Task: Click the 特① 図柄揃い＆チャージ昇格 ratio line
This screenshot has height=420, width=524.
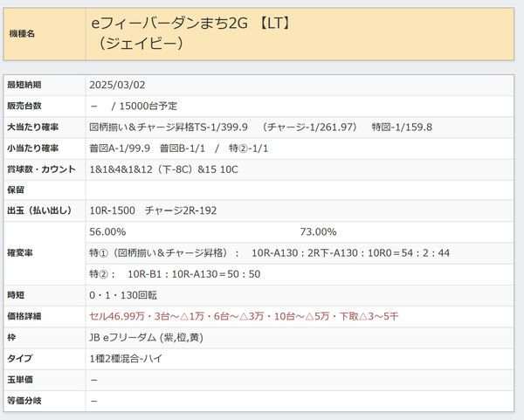Action: click(x=269, y=253)
